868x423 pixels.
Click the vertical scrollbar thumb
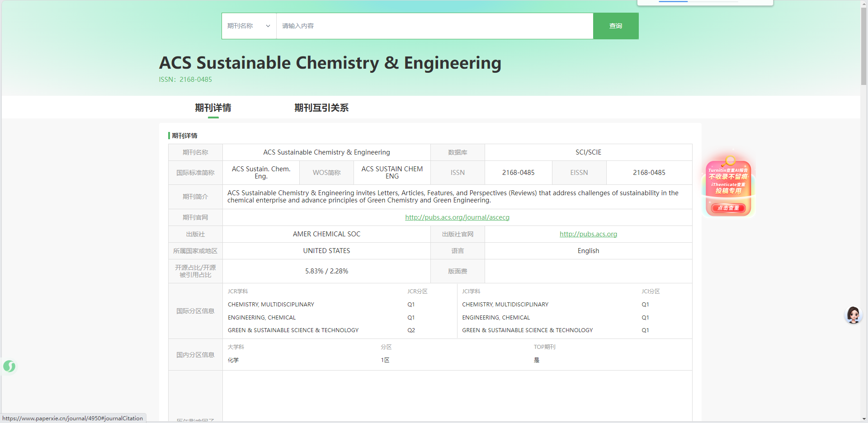(864, 45)
